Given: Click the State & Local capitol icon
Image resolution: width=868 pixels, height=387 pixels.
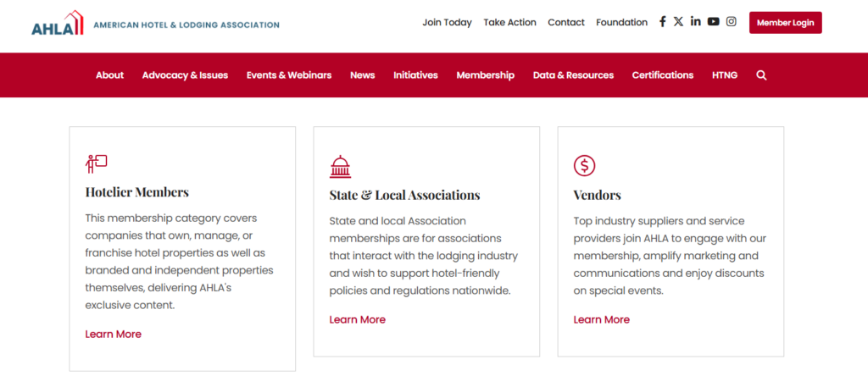Looking at the screenshot, I should point(341,167).
